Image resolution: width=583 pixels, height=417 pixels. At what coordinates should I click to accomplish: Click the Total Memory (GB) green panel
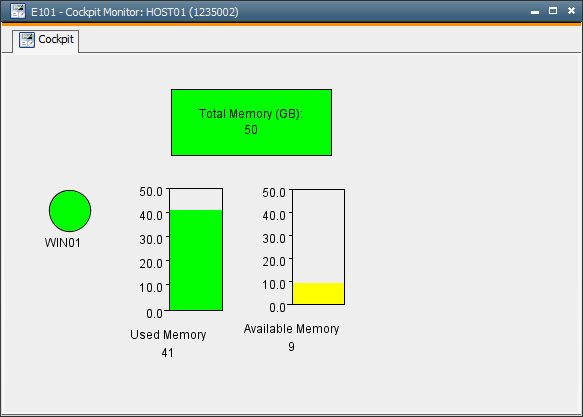251,122
